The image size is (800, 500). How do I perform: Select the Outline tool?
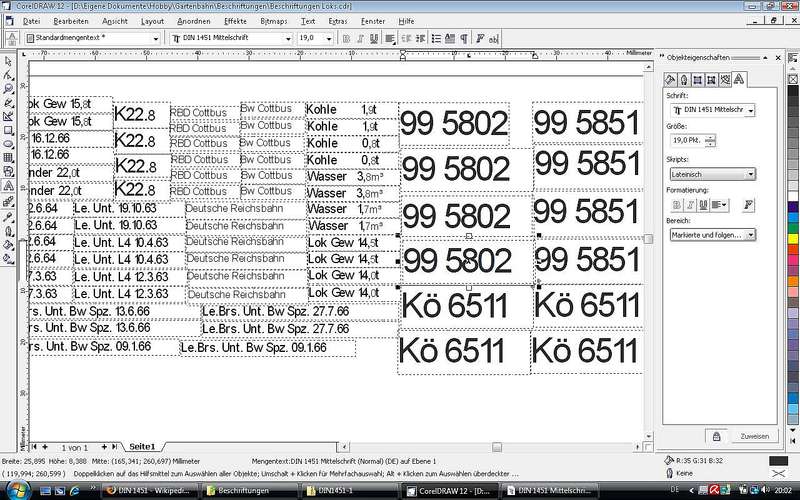(x=8, y=231)
